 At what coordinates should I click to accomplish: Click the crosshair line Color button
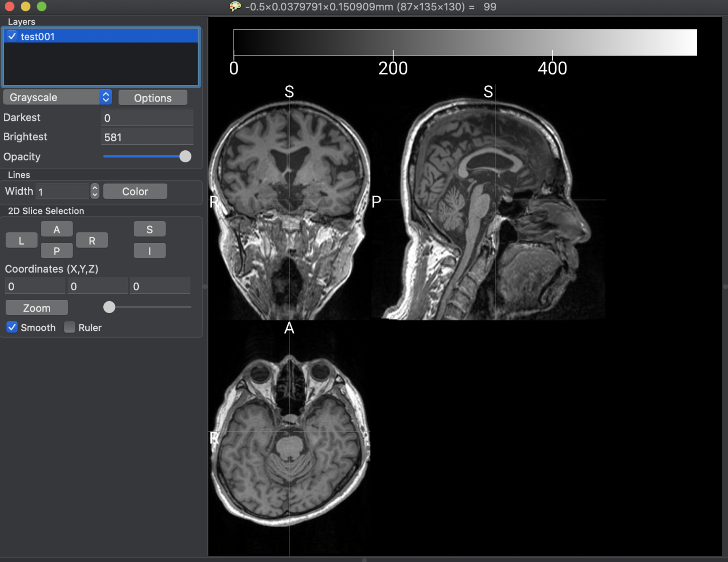click(x=135, y=191)
